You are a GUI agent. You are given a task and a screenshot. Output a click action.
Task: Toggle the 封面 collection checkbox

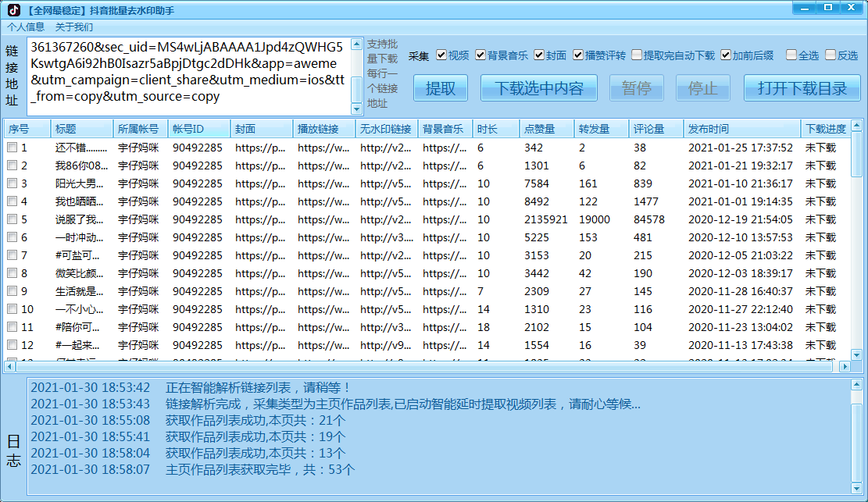pyautogui.click(x=539, y=55)
